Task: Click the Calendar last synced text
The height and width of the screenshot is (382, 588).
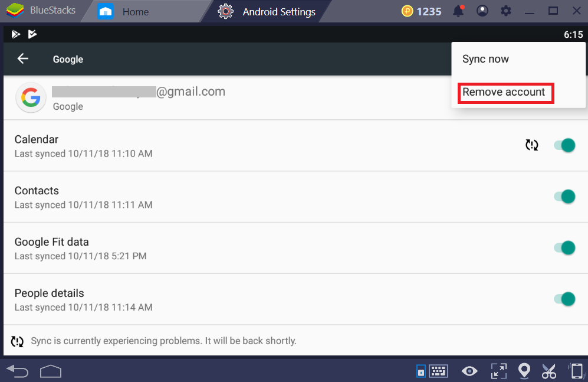Action: pos(84,154)
